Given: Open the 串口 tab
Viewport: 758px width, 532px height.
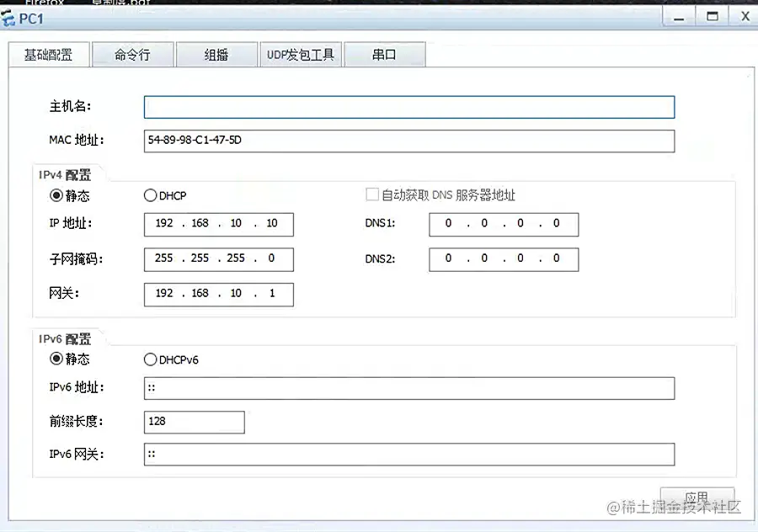Looking at the screenshot, I should (x=384, y=55).
